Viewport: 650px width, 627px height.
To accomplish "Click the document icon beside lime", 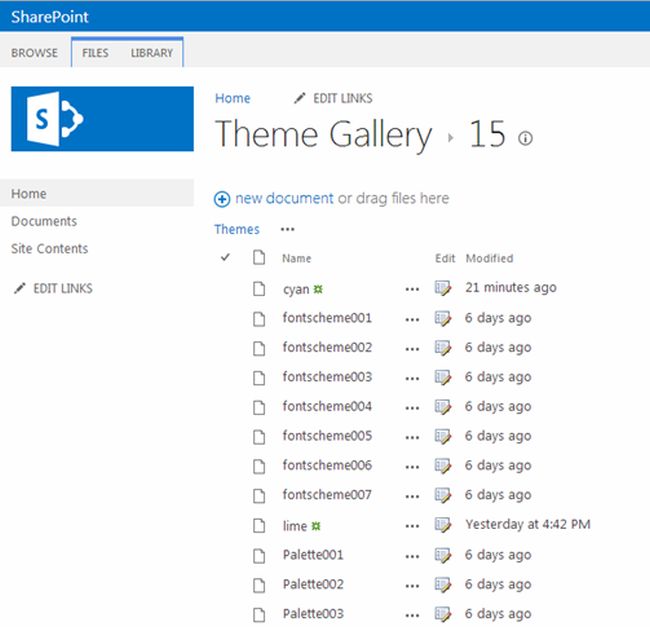I will point(259,525).
